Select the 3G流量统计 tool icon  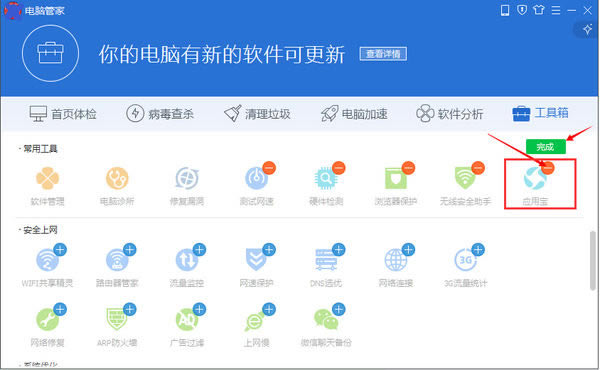465,260
